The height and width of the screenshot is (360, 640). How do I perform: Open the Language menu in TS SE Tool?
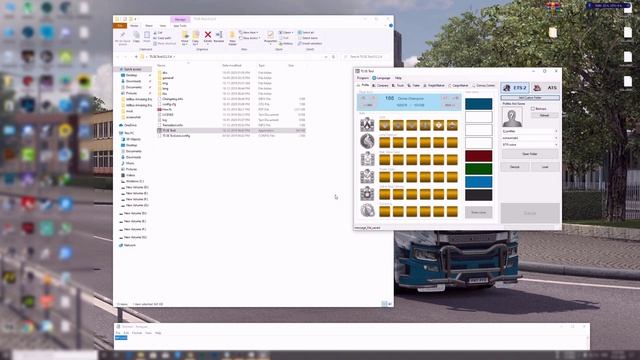pyautogui.click(x=381, y=78)
